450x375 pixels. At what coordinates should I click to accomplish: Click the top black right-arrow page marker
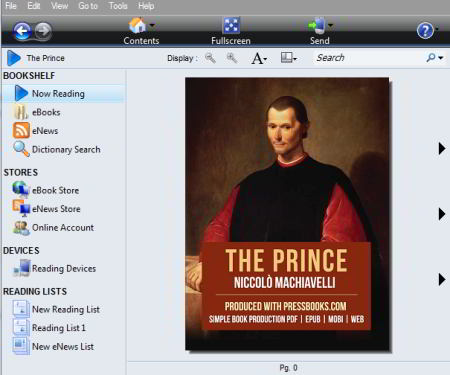pos(442,148)
